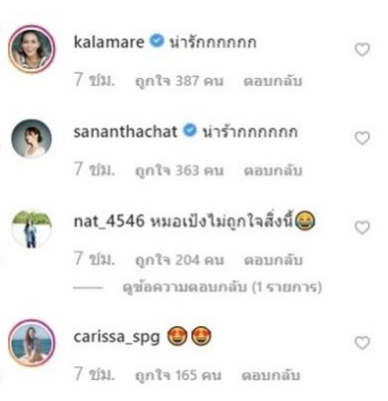This screenshot has height=401, width=388.
Task: View the 363 likes list
Action: point(179,171)
